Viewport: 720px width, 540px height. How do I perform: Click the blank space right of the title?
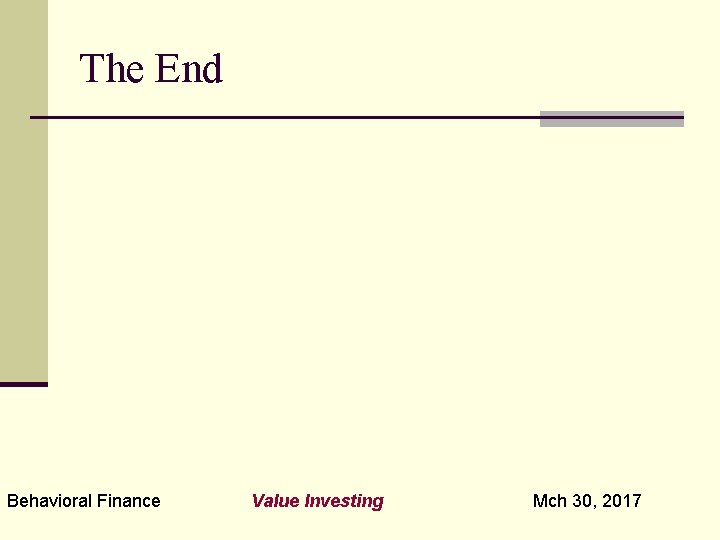pos(459,68)
